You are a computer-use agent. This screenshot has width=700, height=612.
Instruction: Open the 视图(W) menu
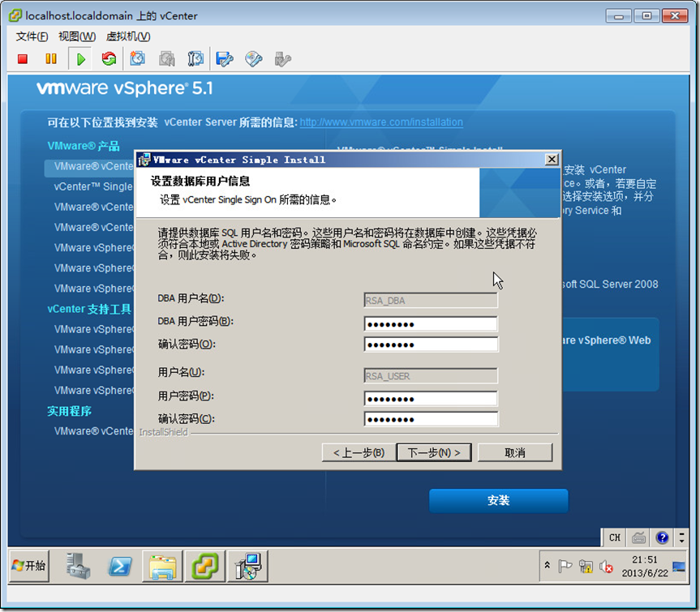click(x=77, y=36)
